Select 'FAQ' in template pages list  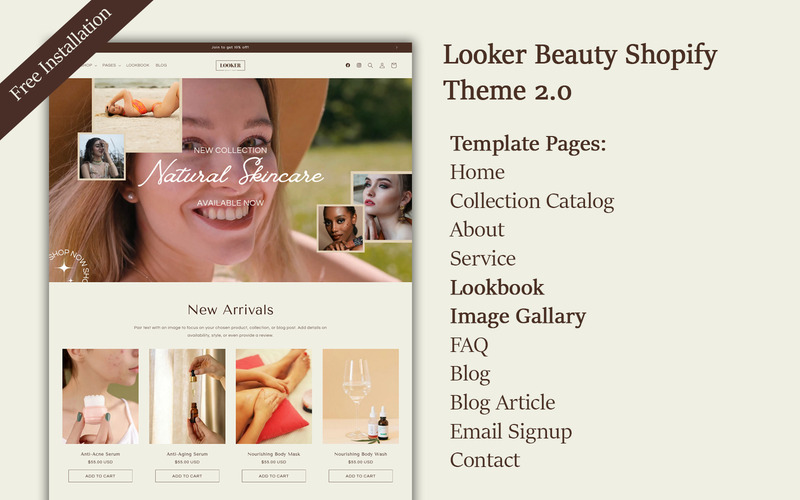(469, 345)
